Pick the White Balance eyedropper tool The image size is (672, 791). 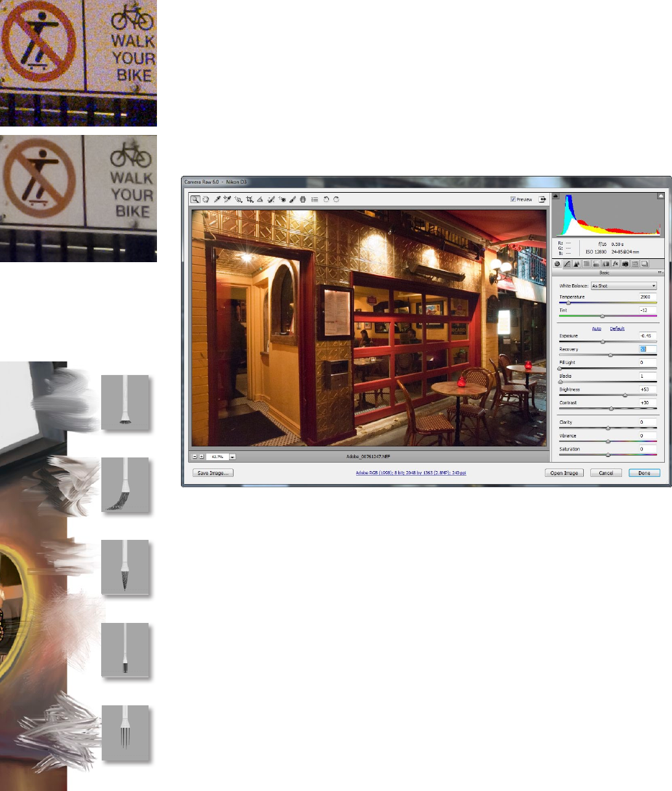[217, 200]
